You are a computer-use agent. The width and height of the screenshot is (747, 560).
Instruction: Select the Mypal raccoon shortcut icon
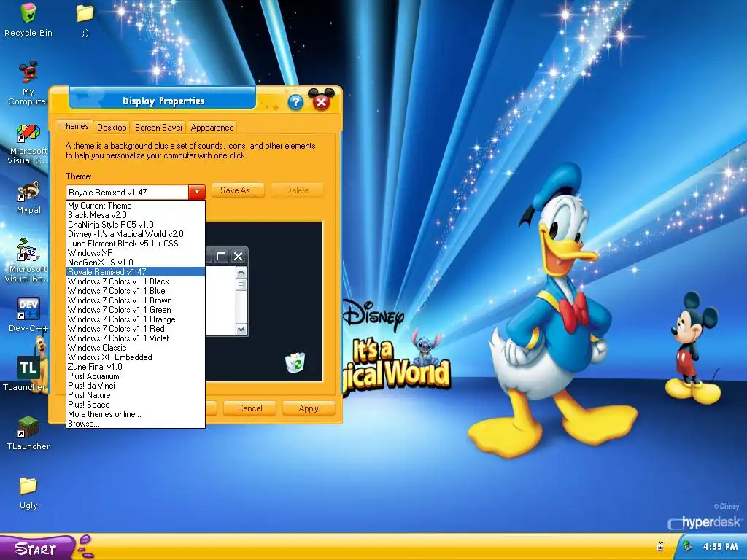pyautogui.click(x=28, y=192)
